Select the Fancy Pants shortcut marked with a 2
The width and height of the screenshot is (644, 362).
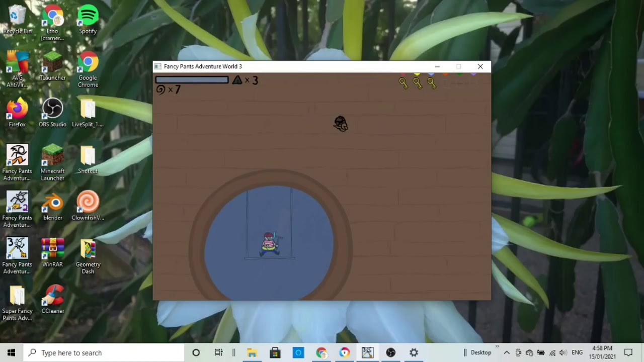(x=17, y=209)
